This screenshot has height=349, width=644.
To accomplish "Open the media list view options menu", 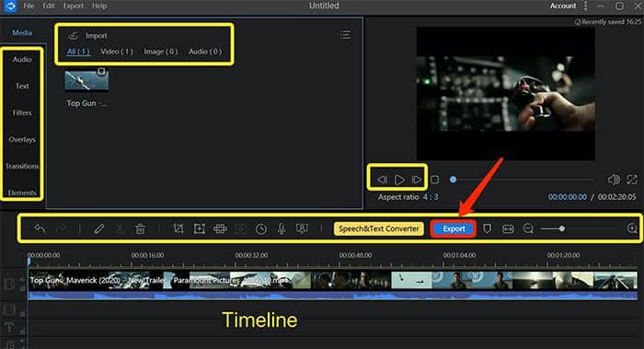I will point(345,35).
